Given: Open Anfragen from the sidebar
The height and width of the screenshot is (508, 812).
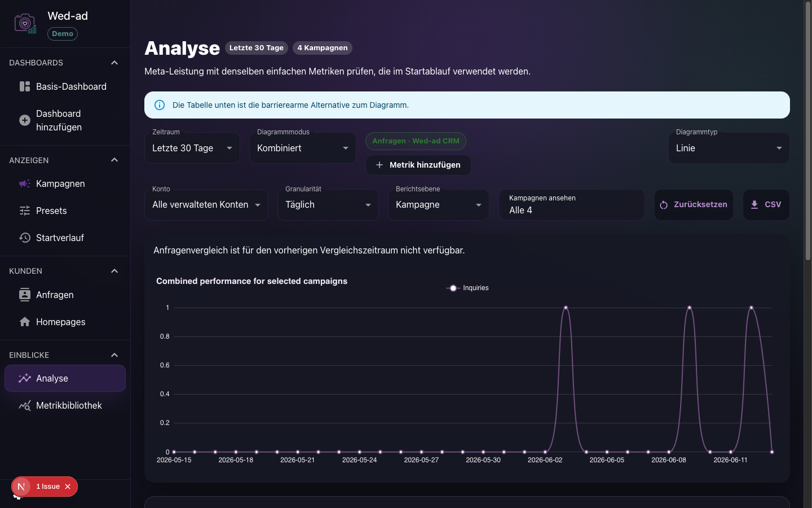Looking at the screenshot, I should [x=65, y=295].
